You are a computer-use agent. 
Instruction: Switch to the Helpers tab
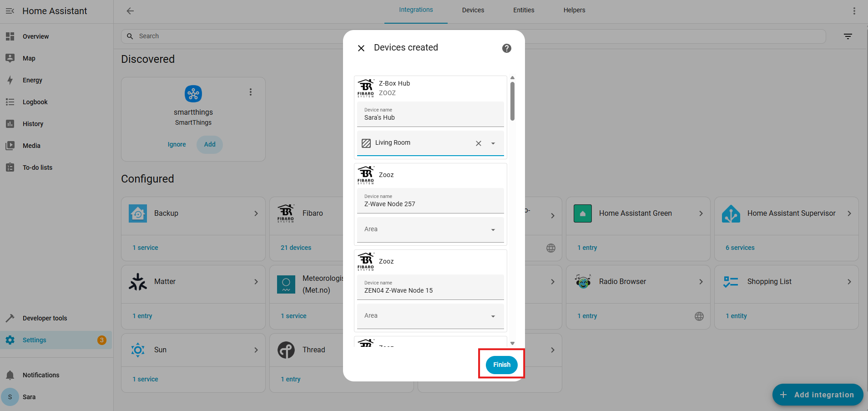(x=574, y=10)
